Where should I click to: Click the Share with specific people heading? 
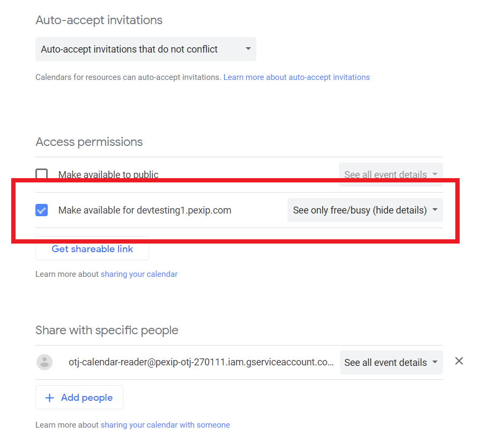(x=107, y=330)
